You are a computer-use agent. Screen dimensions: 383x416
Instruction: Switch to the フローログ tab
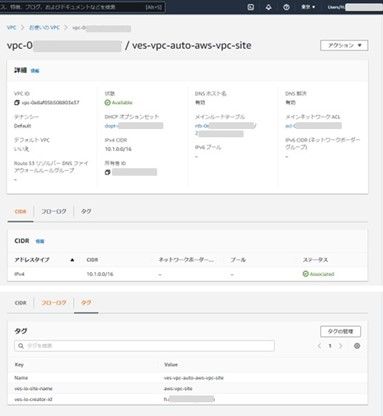point(54,211)
